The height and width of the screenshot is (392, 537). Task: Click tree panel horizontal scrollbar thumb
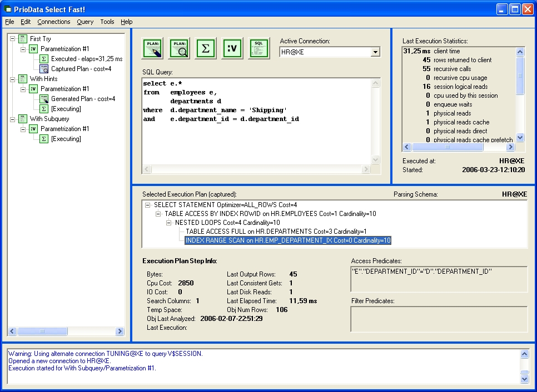tap(42, 331)
